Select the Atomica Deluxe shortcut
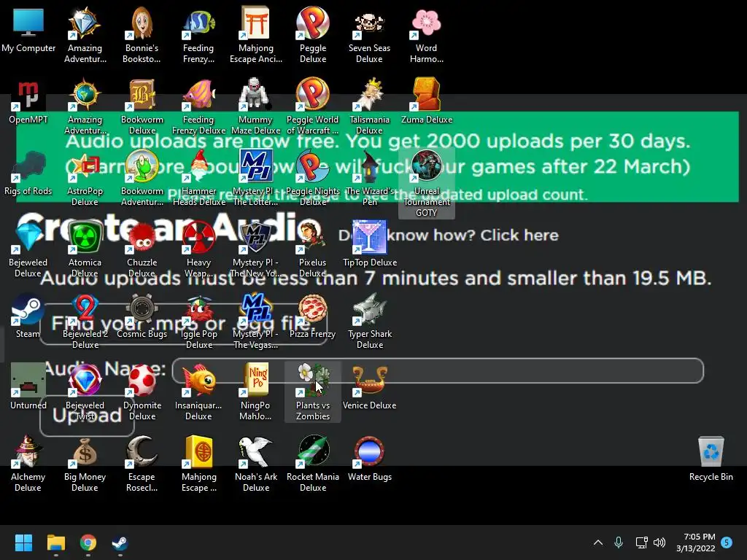The width and height of the screenshot is (747, 560). coord(85,250)
